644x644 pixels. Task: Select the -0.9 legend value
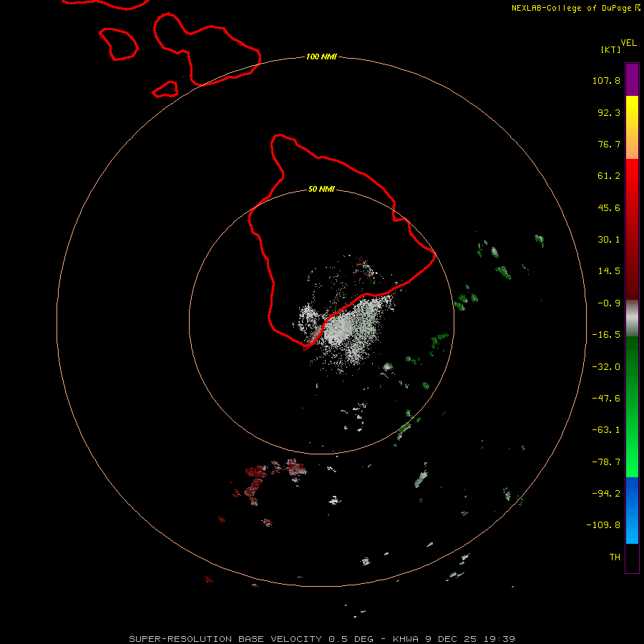click(609, 303)
